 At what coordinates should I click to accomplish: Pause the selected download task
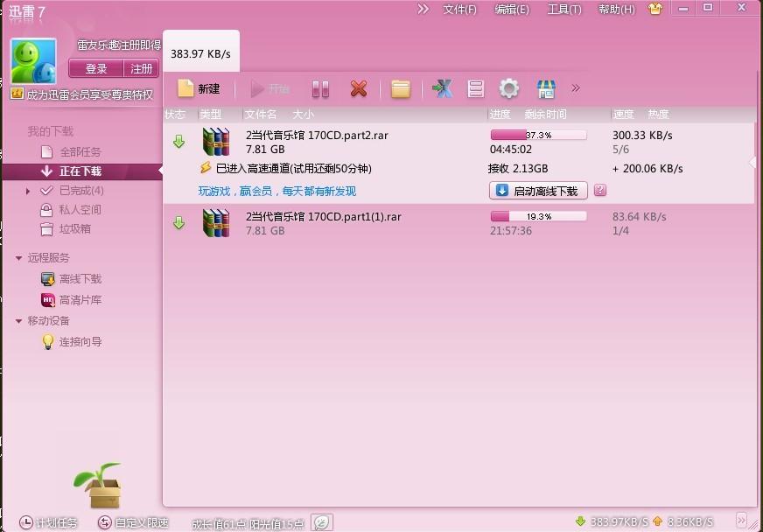click(x=320, y=88)
